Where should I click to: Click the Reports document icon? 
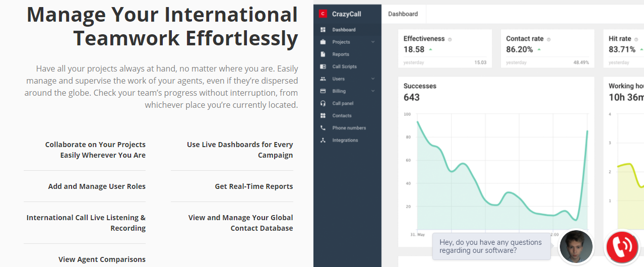323,54
